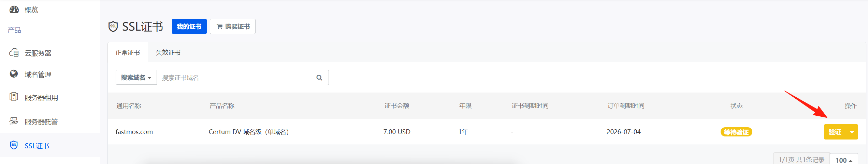Click the overview dashboard palette icon
This screenshot has width=868, height=164.
coord(14,10)
